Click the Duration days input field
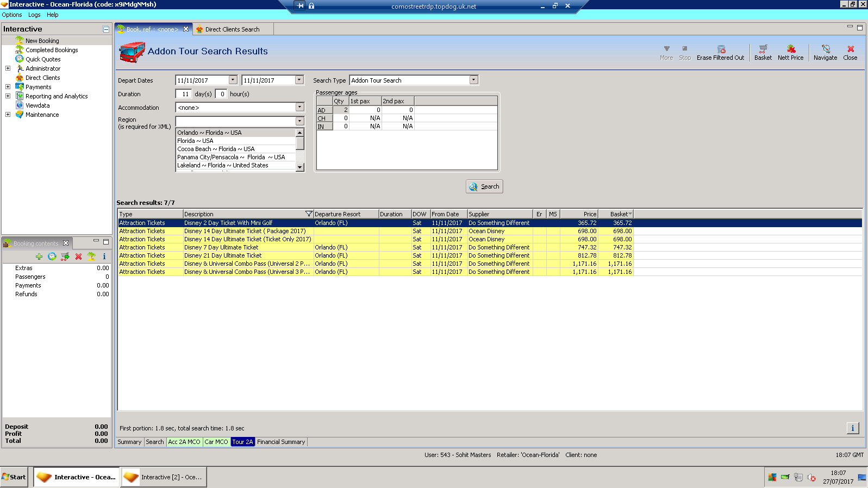The image size is (868, 488). click(x=184, y=94)
